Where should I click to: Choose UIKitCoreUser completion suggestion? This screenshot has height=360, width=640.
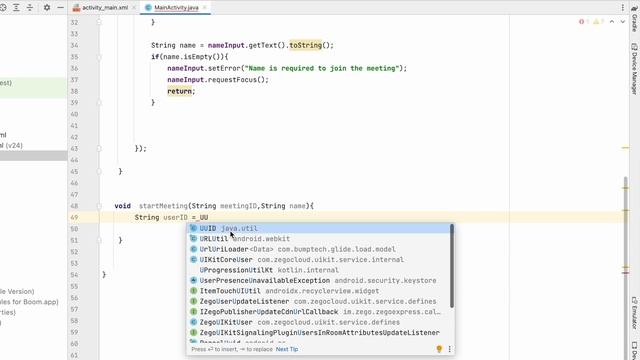click(319, 260)
